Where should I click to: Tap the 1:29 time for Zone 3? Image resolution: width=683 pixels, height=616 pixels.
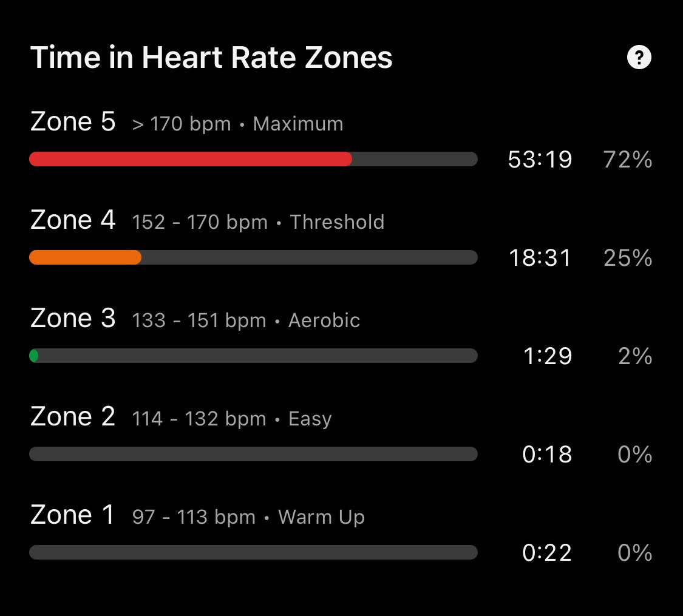(x=548, y=356)
